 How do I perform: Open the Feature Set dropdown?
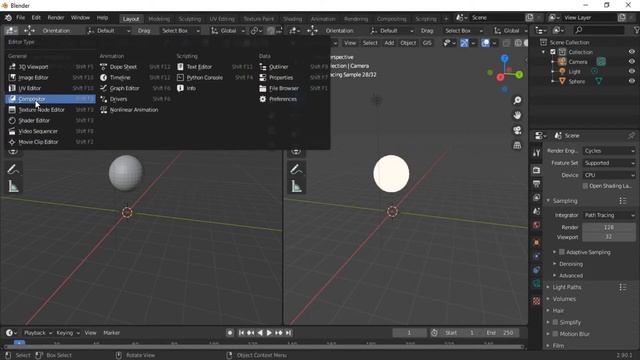(x=609, y=163)
